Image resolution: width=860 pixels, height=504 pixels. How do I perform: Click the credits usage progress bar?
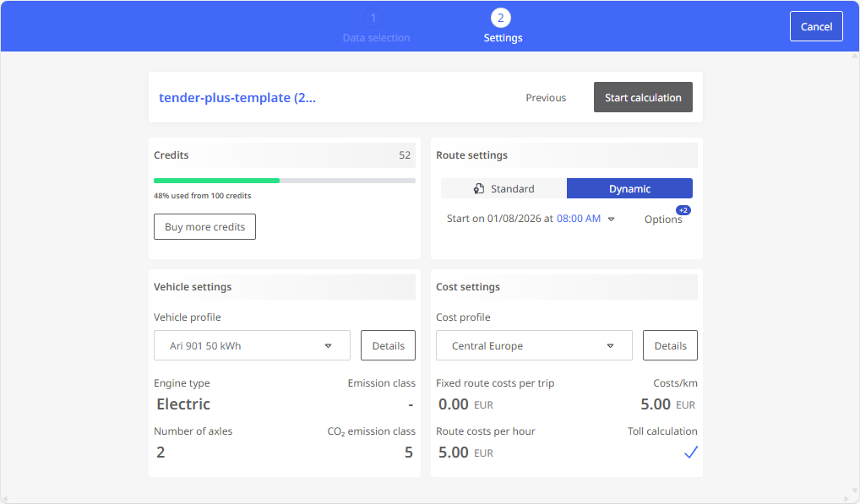[x=284, y=180]
